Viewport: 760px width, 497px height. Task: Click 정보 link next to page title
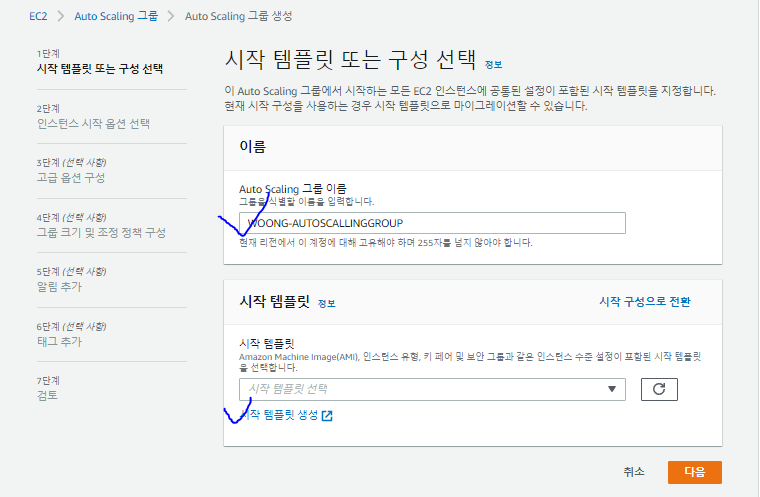pos(493,64)
